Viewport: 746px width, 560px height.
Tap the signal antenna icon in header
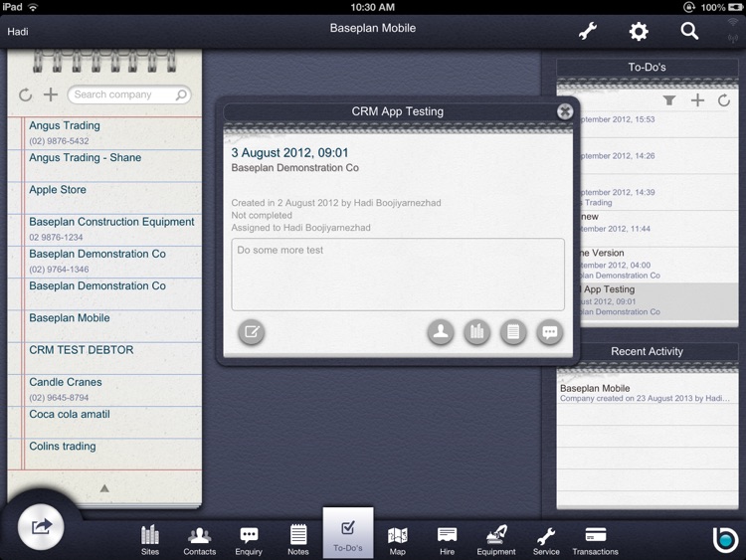pos(733,38)
